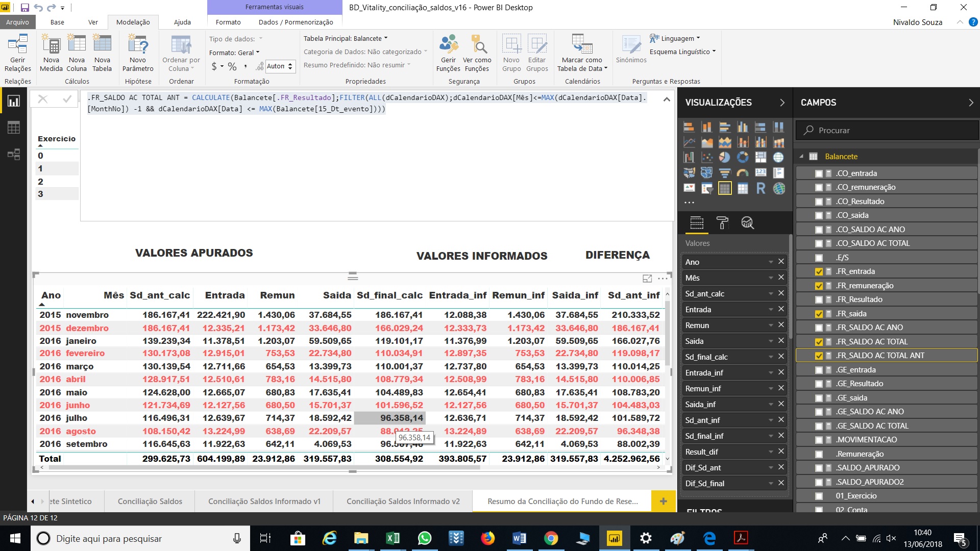Check the .FR_Resultado field

(x=819, y=300)
